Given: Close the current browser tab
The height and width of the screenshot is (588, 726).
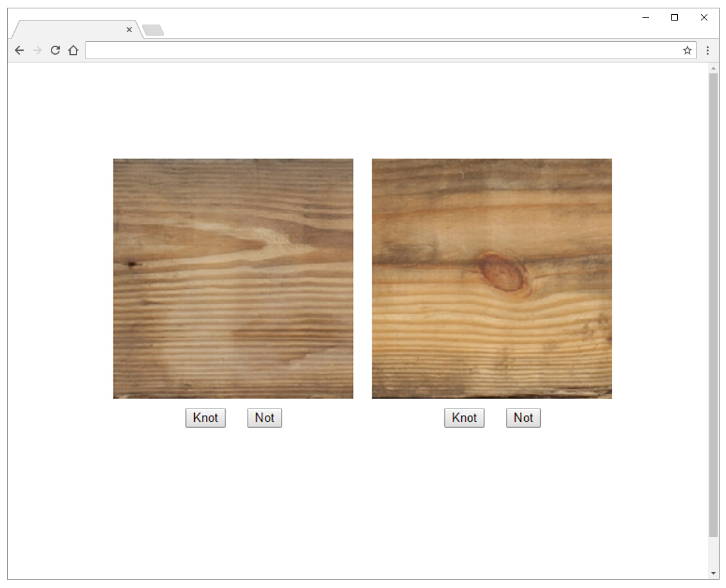Looking at the screenshot, I should (x=129, y=30).
